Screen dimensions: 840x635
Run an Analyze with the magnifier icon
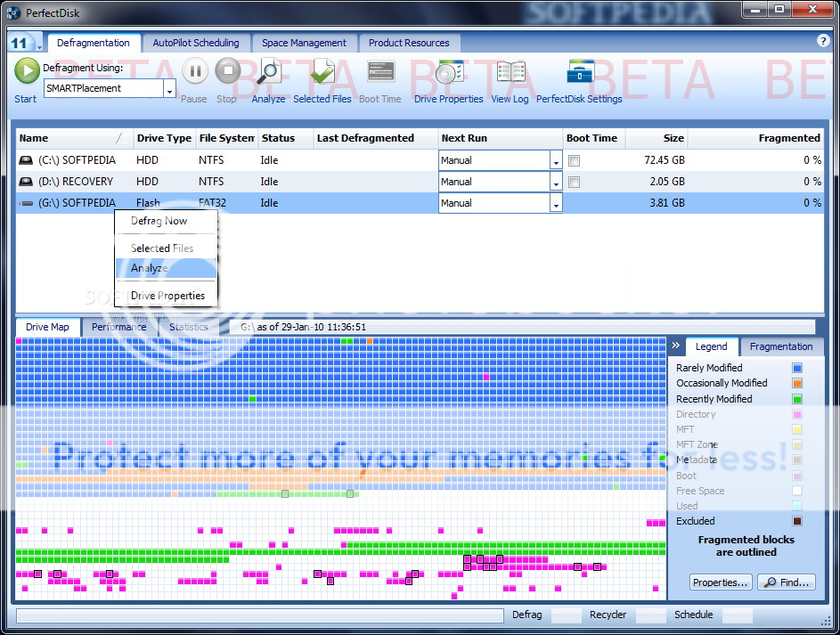click(x=268, y=71)
